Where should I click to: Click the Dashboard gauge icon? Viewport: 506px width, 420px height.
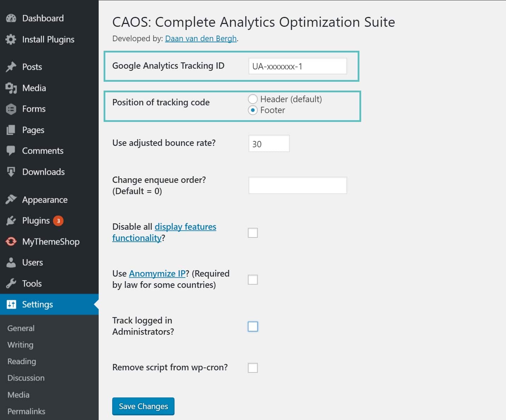(11, 18)
